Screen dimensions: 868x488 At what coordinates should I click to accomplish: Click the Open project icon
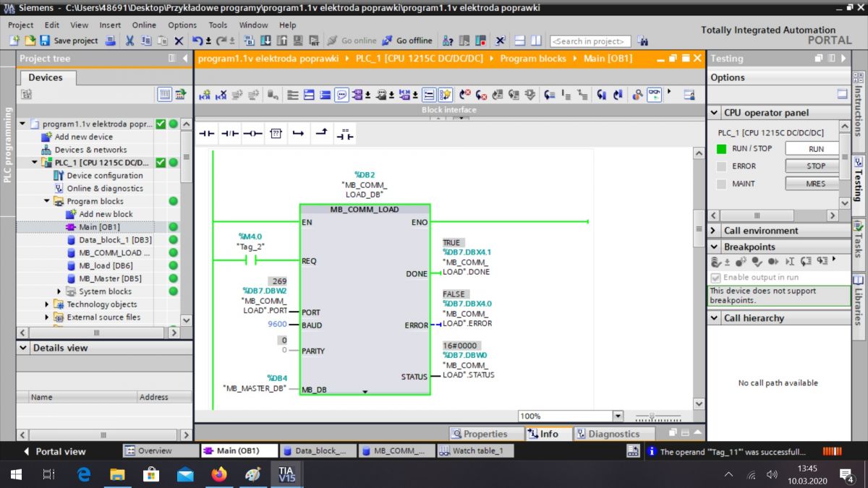30,40
